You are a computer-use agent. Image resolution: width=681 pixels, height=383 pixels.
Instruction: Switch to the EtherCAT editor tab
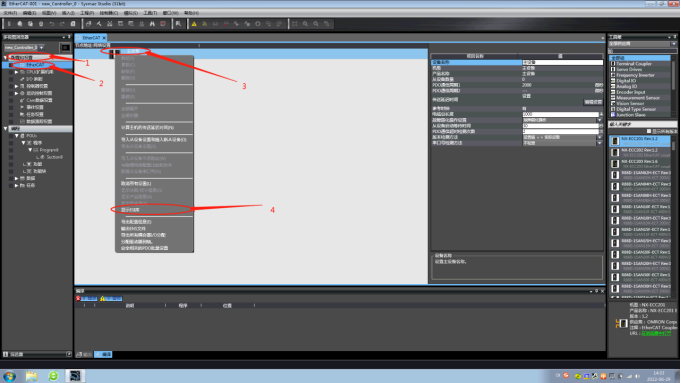click(x=92, y=38)
